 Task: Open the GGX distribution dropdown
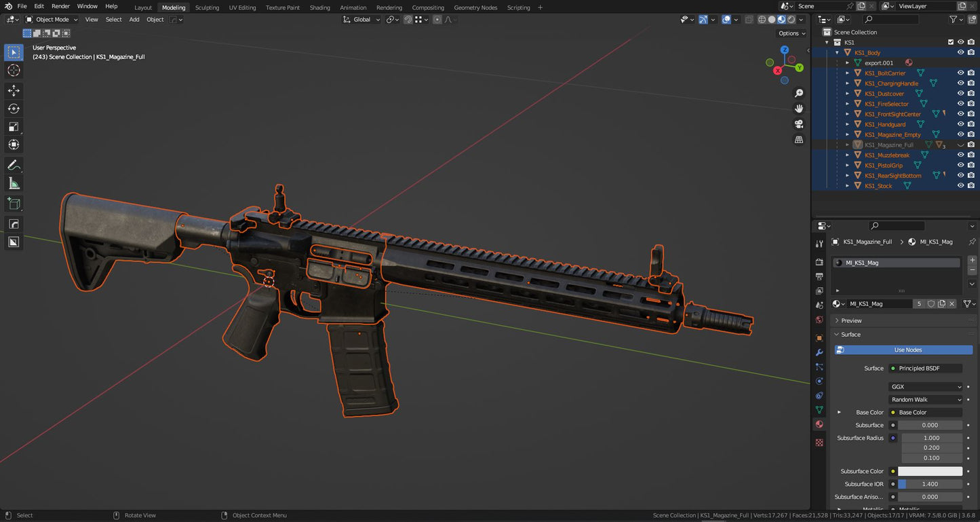click(926, 387)
